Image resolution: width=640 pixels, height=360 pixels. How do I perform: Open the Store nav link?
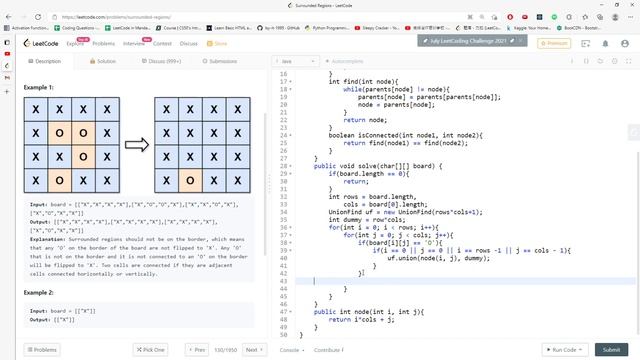[217, 43]
